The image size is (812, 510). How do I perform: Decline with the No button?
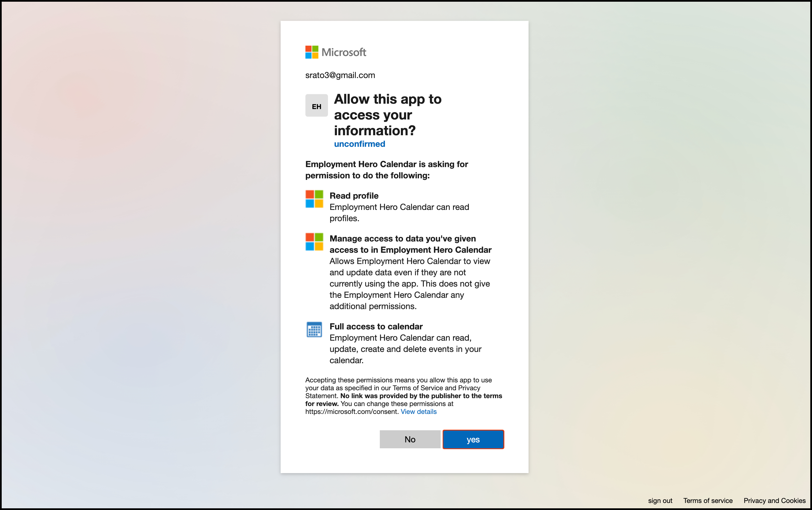pyautogui.click(x=410, y=439)
